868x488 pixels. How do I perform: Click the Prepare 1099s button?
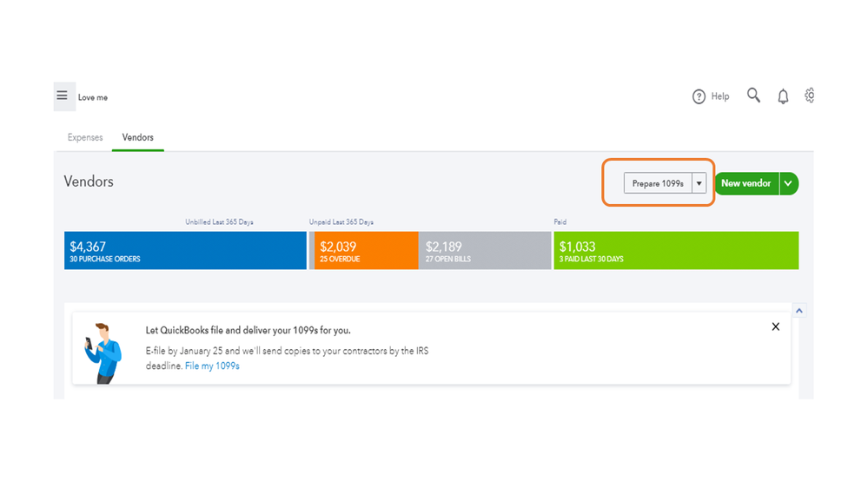coord(658,183)
